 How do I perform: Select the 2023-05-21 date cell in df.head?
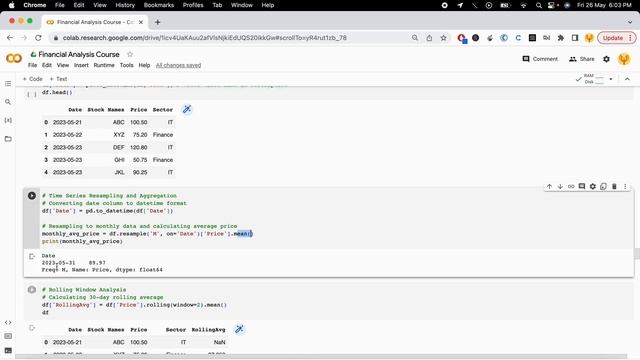67,122
